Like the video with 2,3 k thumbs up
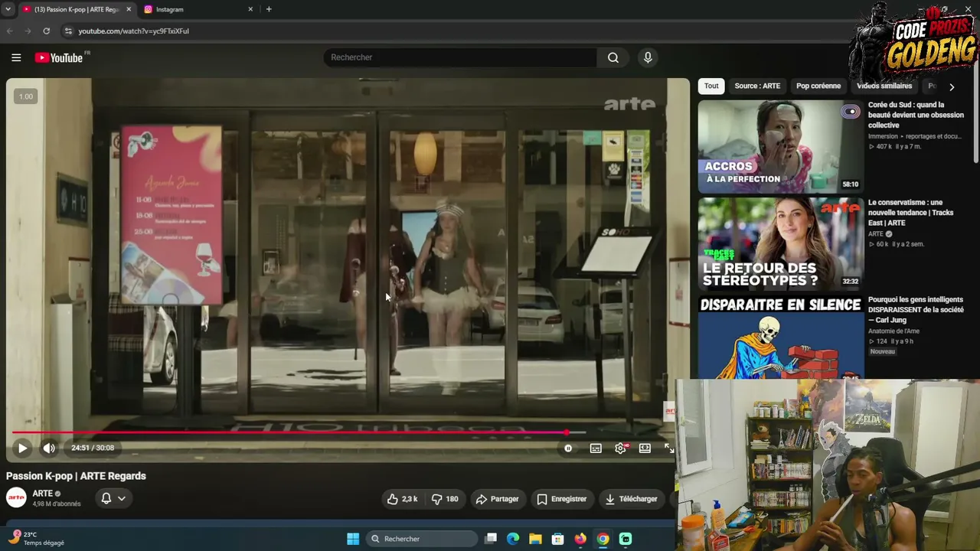 click(x=403, y=499)
